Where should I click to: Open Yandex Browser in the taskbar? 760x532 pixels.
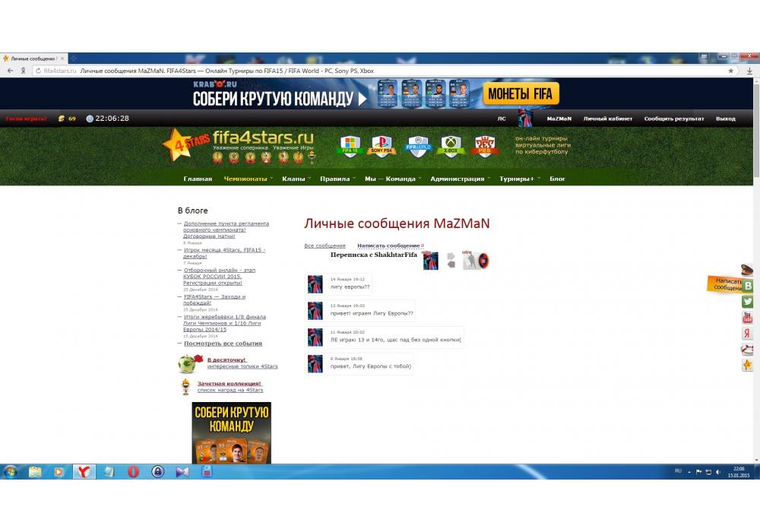84,471
